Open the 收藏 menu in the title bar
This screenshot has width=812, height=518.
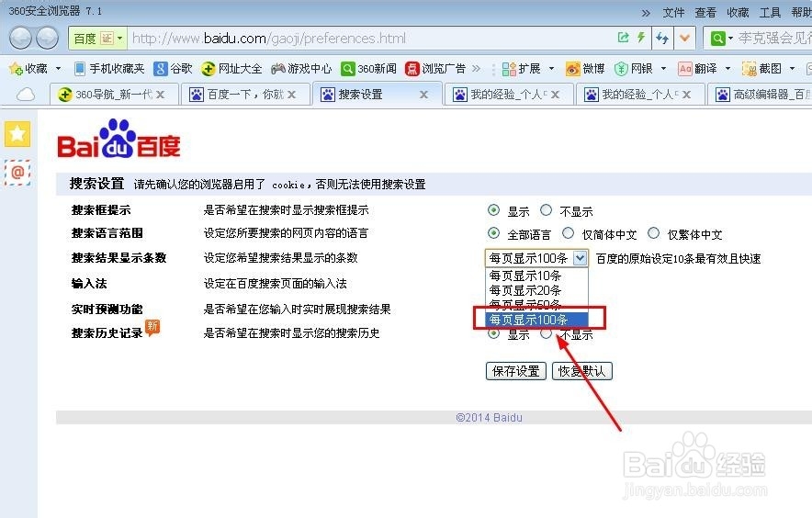pyautogui.click(x=738, y=13)
